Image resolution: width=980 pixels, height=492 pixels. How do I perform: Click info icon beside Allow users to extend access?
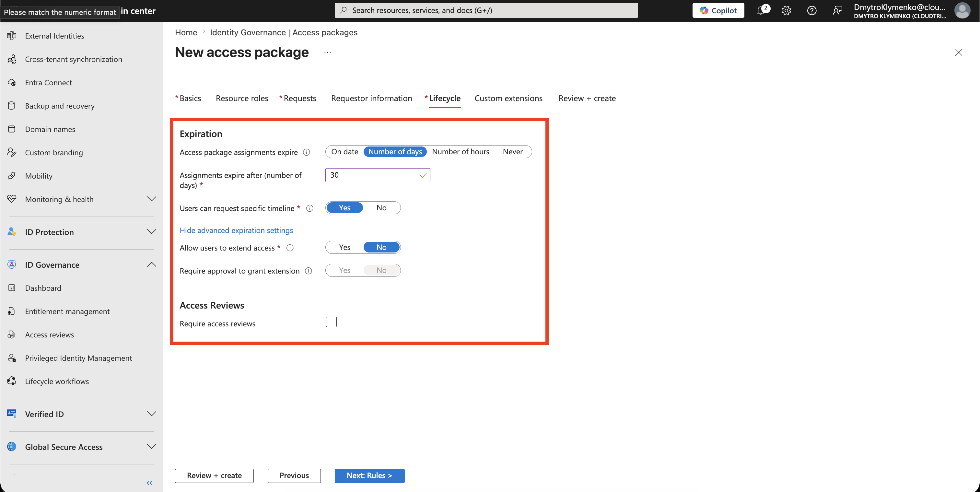(290, 248)
